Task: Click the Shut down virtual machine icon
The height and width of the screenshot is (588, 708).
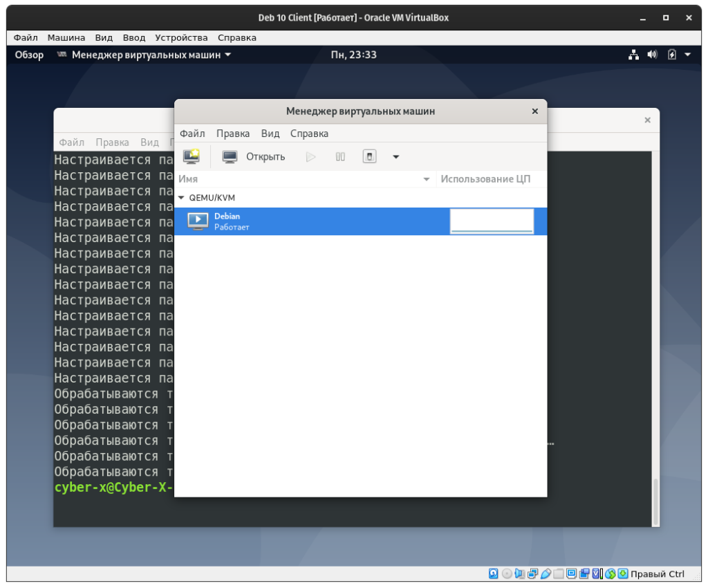Action: [370, 156]
